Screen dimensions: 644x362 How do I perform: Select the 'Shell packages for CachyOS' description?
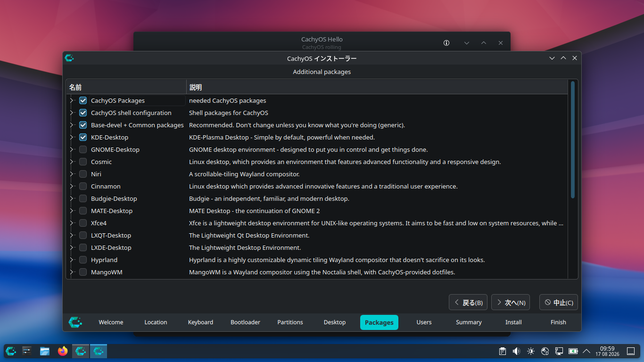(229, 113)
